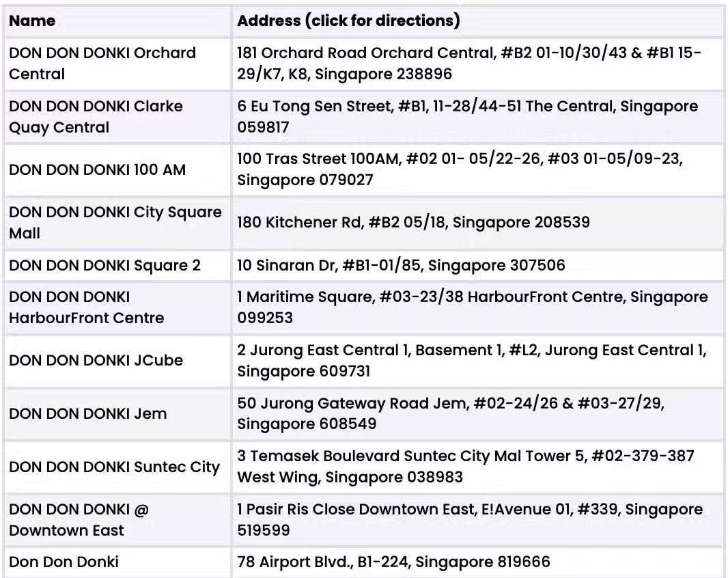This screenshot has height=578, width=728.
Task: Click the 10 Sinaran Dr address
Action: [401, 265]
